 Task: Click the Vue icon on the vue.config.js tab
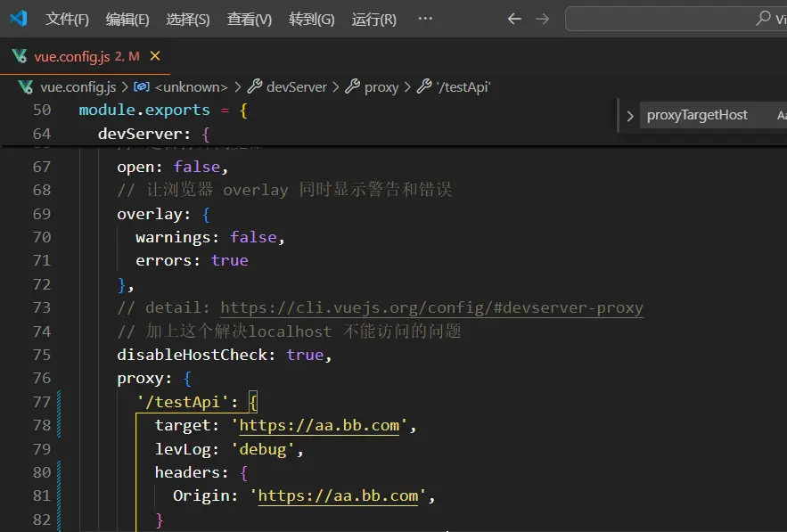[x=20, y=56]
